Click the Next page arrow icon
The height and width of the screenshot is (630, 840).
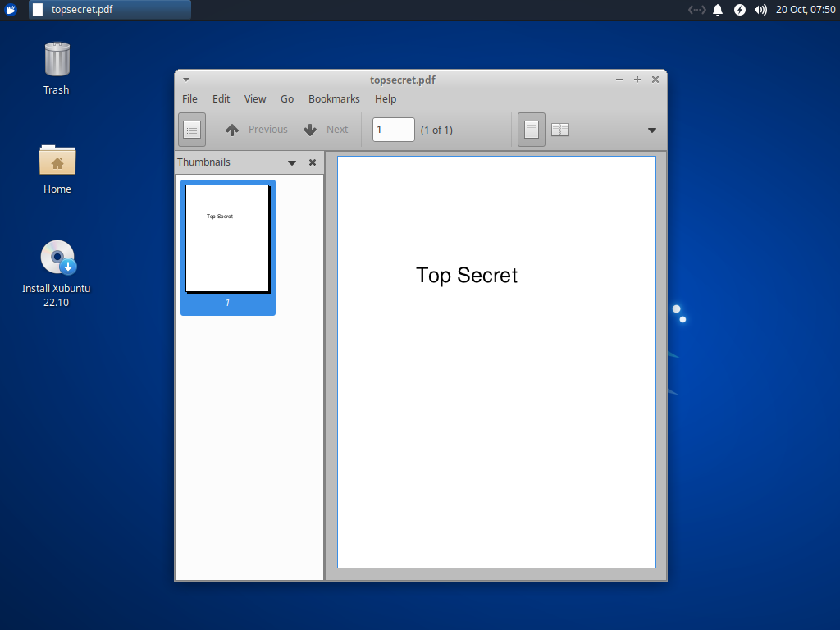click(309, 129)
